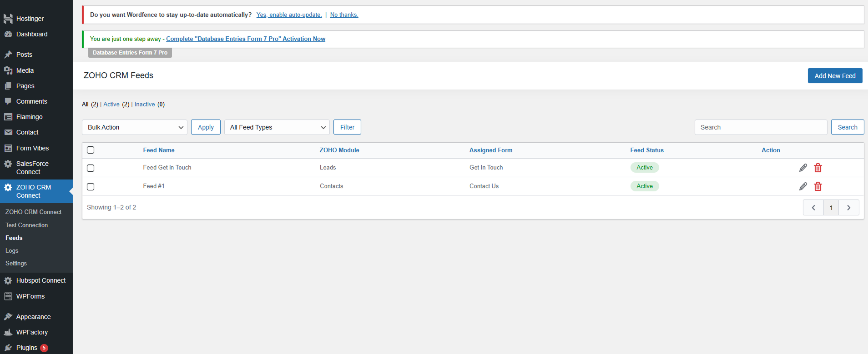Click the Contacts module cell
This screenshot has width=868, height=354.
331,186
